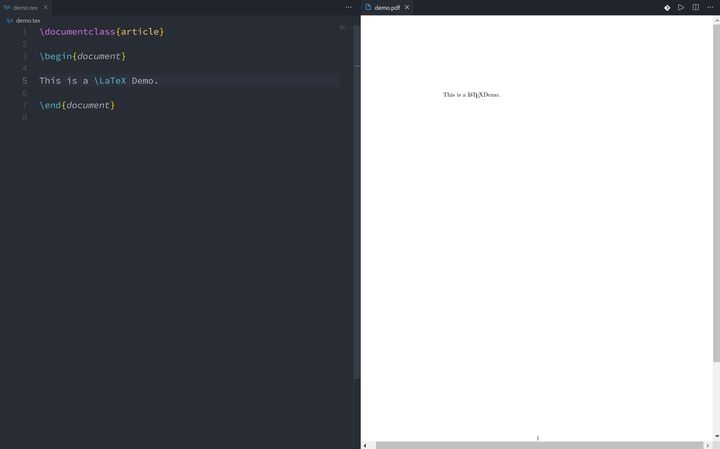The height and width of the screenshot is (449, 720).
Task: Click the page number 1 at PDF bottom
Action: click(x=538, y=438)
